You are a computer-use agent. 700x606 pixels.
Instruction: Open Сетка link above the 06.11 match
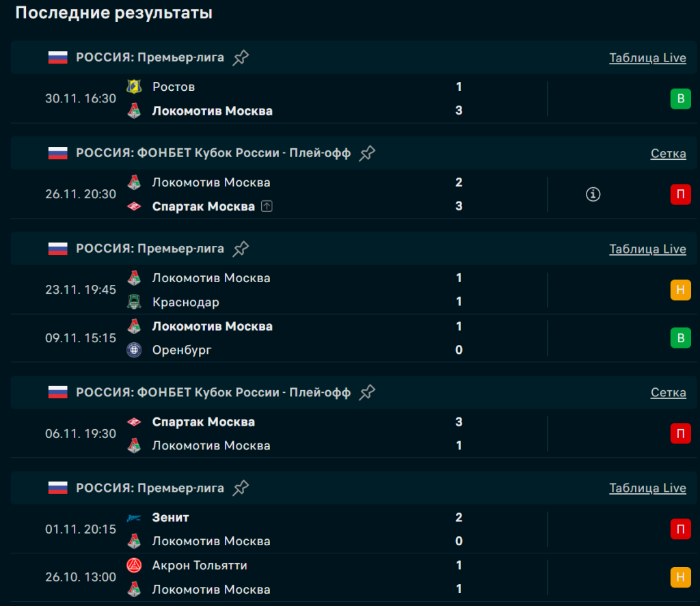tap(668, 393)
